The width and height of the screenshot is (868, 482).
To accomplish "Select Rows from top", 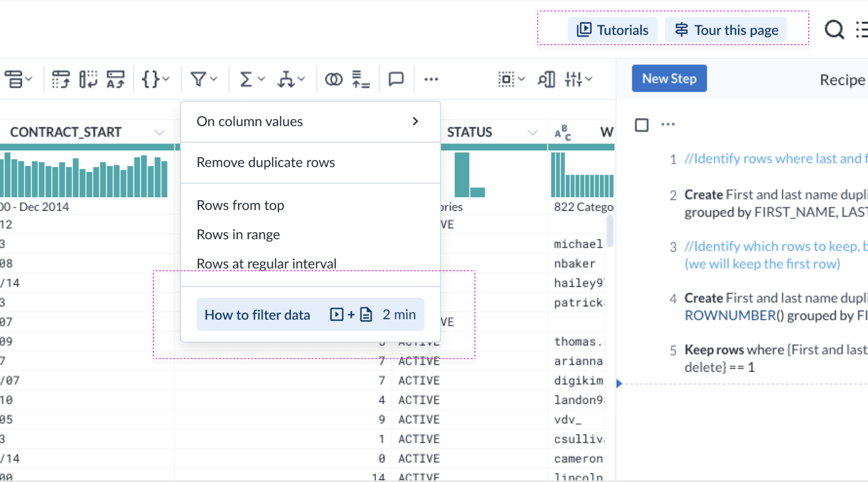I will [x=310, y=205].
